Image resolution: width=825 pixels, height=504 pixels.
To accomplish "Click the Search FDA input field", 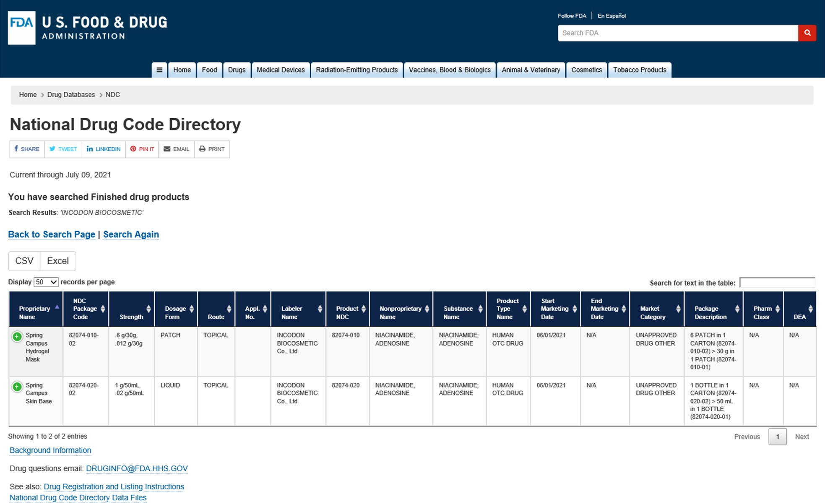I will tap(678, 33).
